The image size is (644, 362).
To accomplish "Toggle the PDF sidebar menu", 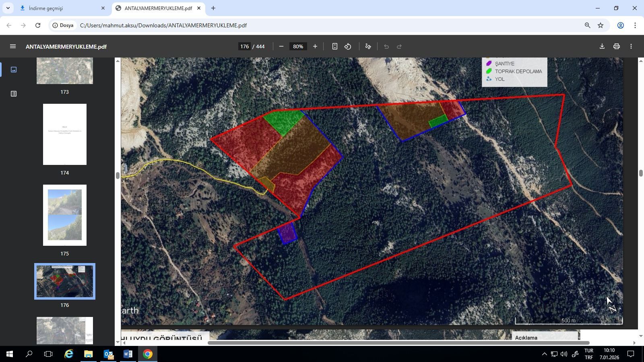I will coord(13,47).
